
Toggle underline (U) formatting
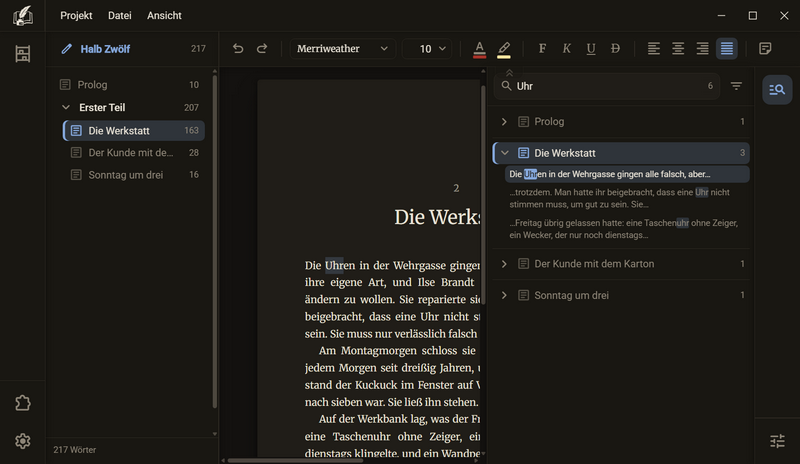(591, 48)
